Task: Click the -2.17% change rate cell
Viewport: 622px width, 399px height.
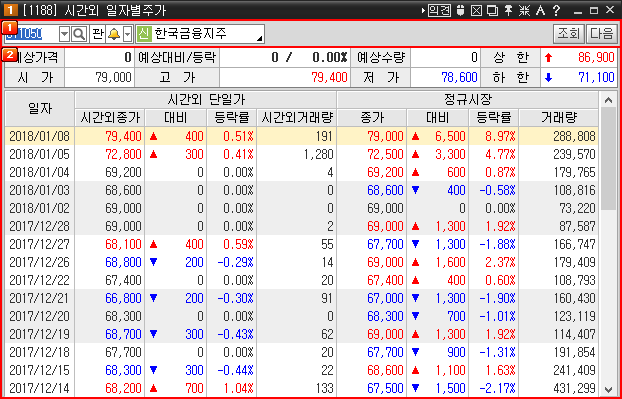Action: (x=493, y=388)
